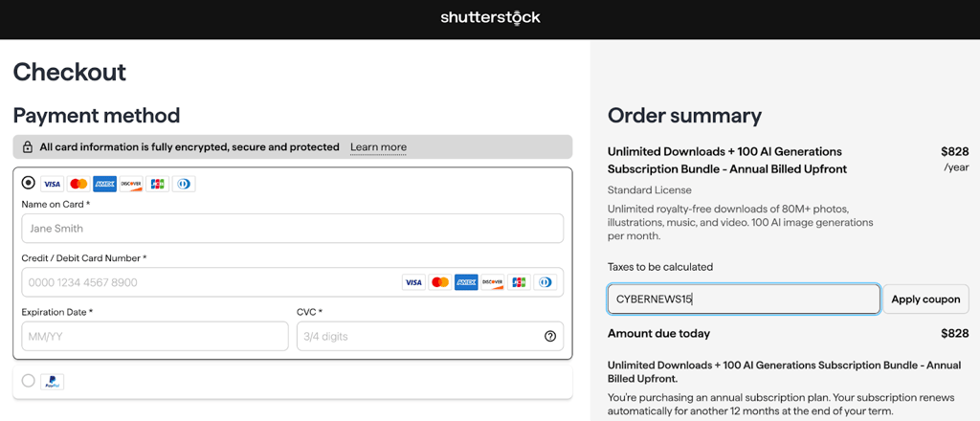Click the Discover icon inside the card number field
The width and height of the screenshot is (980, 421).
pyautogui.click(x=493, y=282)
